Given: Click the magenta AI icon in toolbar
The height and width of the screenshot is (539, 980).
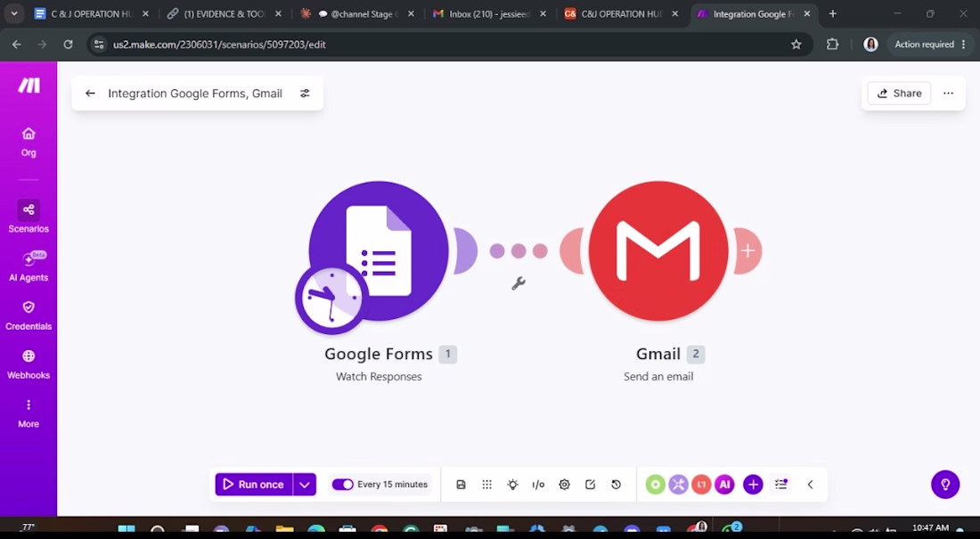Looking at the screenshot, I should (724, 485).
